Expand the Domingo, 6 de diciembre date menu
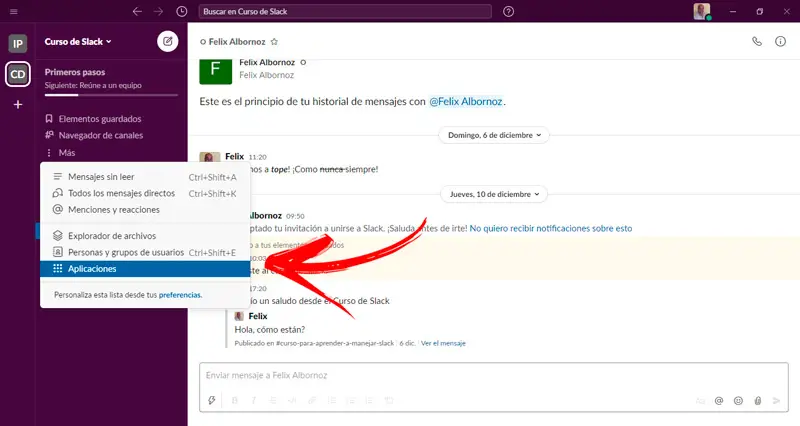Image resolution: width=800 pixels, height=426 pixels. 494,135
